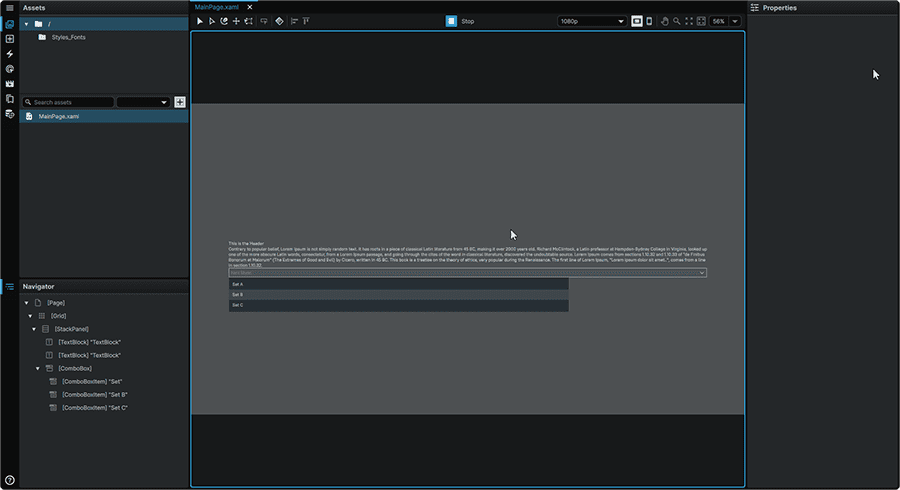Select the magnifier zoom tool
This screenshot has width=900, height=490.
click(x=677, y=21)
